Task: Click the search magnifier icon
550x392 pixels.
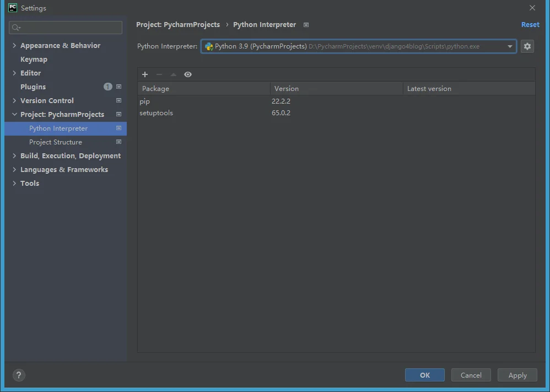Action: pos(16,28)
